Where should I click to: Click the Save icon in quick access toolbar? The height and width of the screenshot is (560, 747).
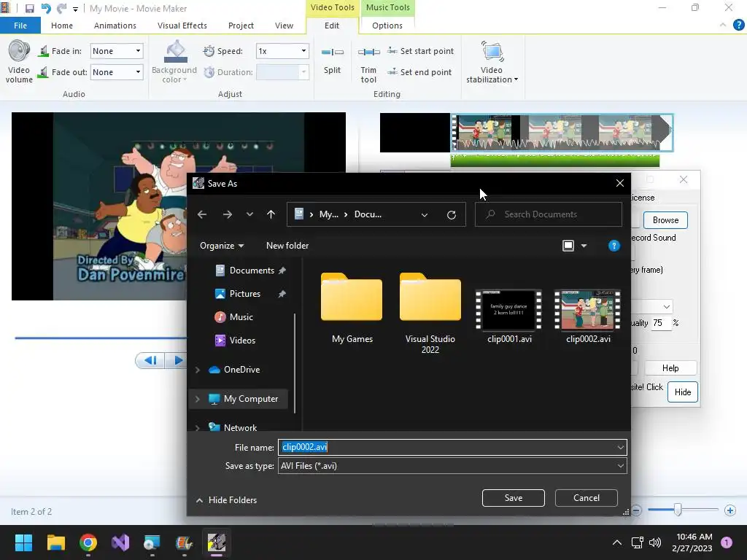pyautogui.click(x=29, y=9)
